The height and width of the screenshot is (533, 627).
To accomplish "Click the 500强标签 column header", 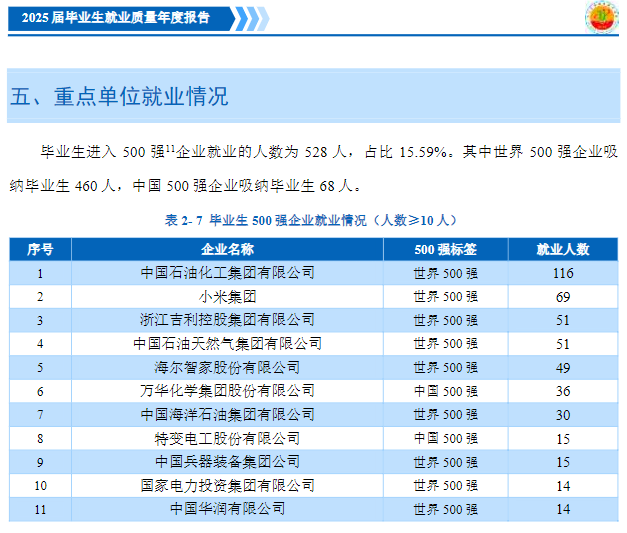I will pos(445,249).
